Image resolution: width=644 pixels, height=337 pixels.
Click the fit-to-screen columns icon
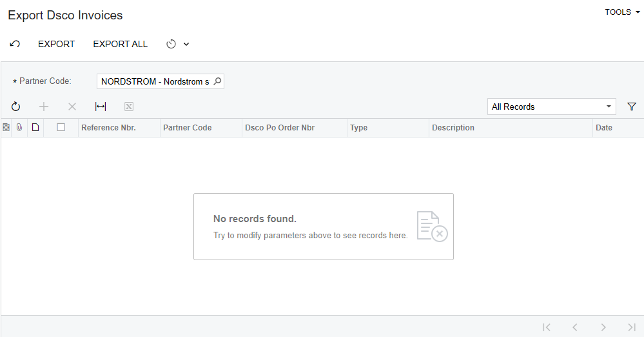click(x=101, y=107)
